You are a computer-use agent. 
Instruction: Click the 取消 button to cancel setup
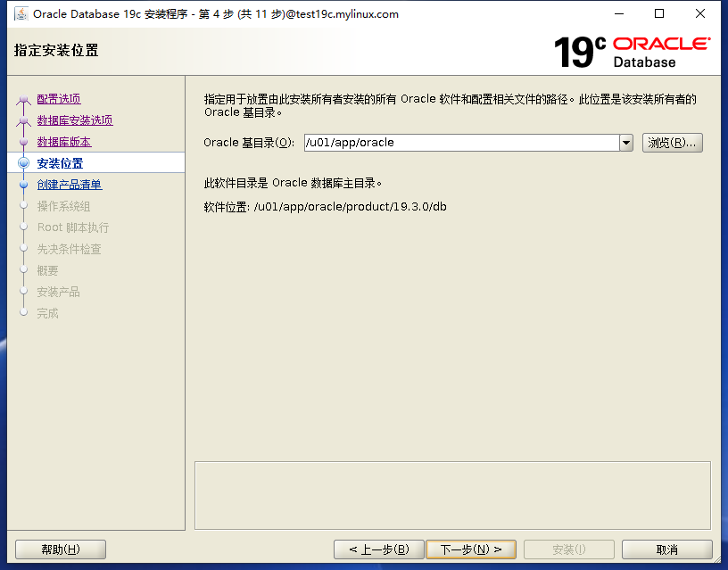click(x=666, y=549)
